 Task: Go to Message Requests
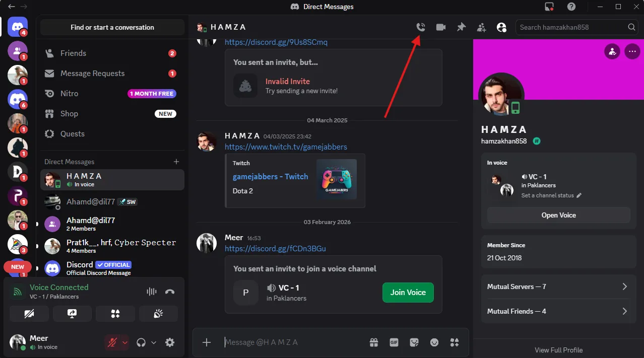(x=92, y=74)
